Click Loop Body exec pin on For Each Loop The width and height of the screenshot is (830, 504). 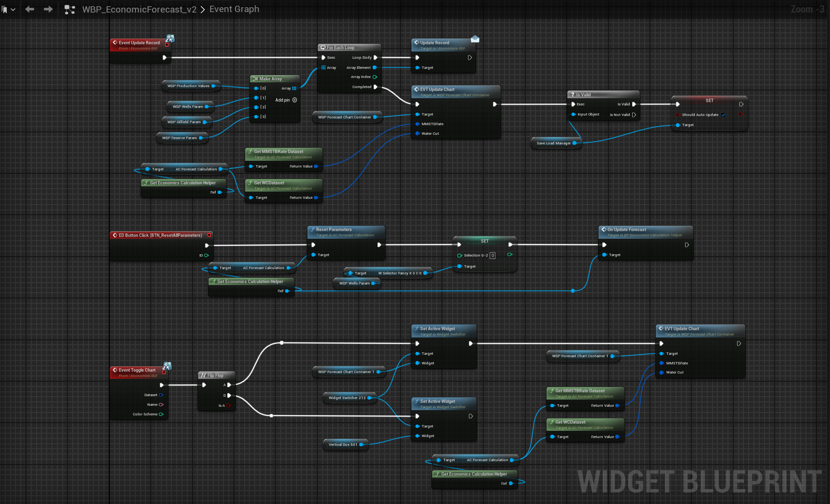(x=376, y=58)
